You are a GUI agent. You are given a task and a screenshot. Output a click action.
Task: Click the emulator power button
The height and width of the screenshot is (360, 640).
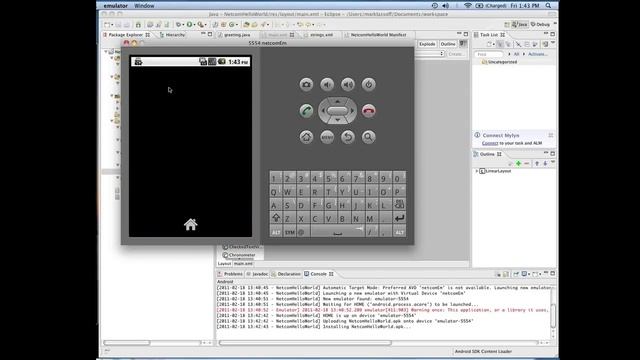(369, 84)
